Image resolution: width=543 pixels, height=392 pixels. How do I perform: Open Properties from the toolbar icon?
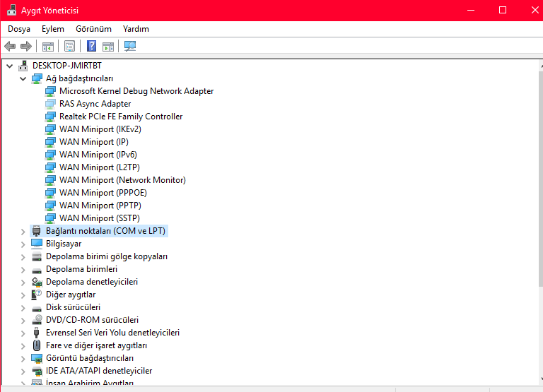(69, 47)
